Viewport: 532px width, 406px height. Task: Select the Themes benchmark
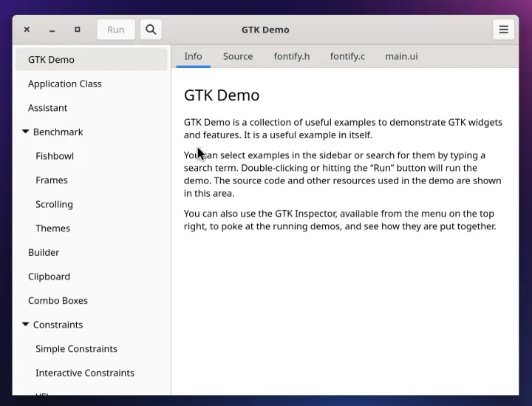(x=92, y=229)
